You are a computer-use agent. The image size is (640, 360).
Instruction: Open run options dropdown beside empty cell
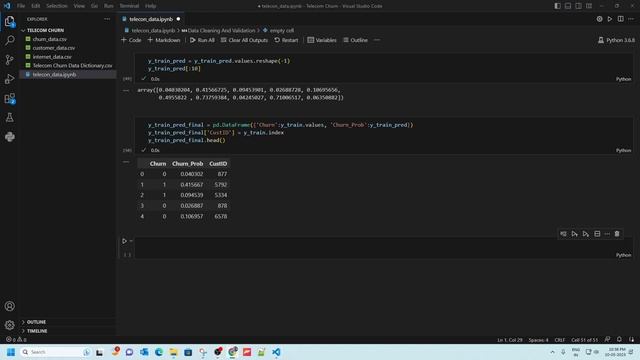131,241
